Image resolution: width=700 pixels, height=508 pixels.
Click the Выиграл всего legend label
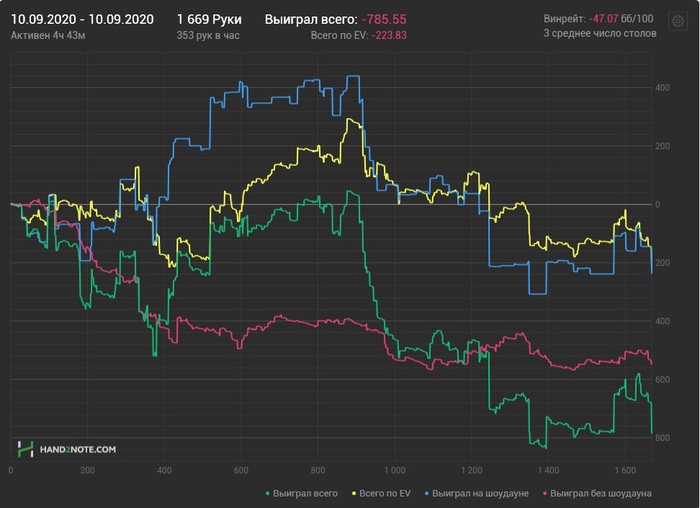pos(305,494)
